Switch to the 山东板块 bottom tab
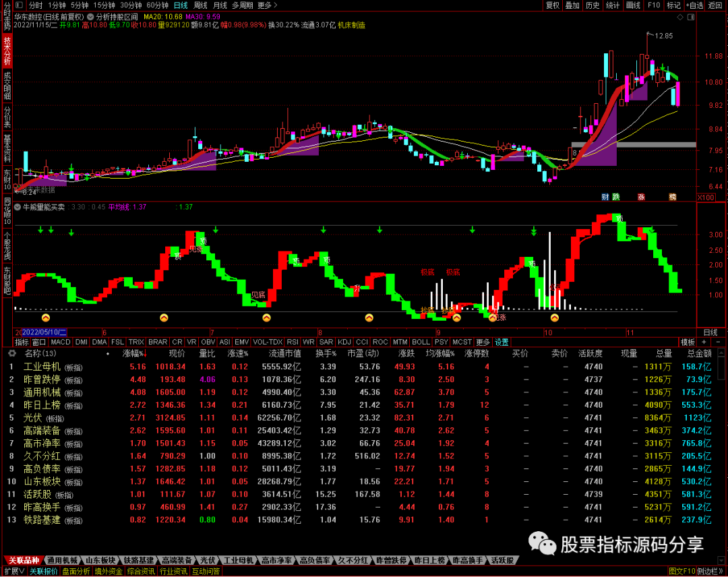 (x=100, y=560)
